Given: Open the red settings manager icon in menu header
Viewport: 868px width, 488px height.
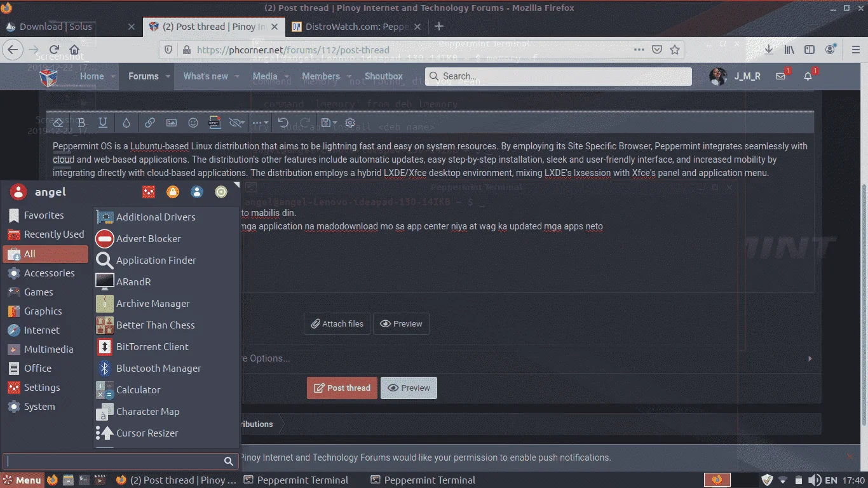Looking at the screenshot, I should [x=148, y=191].
